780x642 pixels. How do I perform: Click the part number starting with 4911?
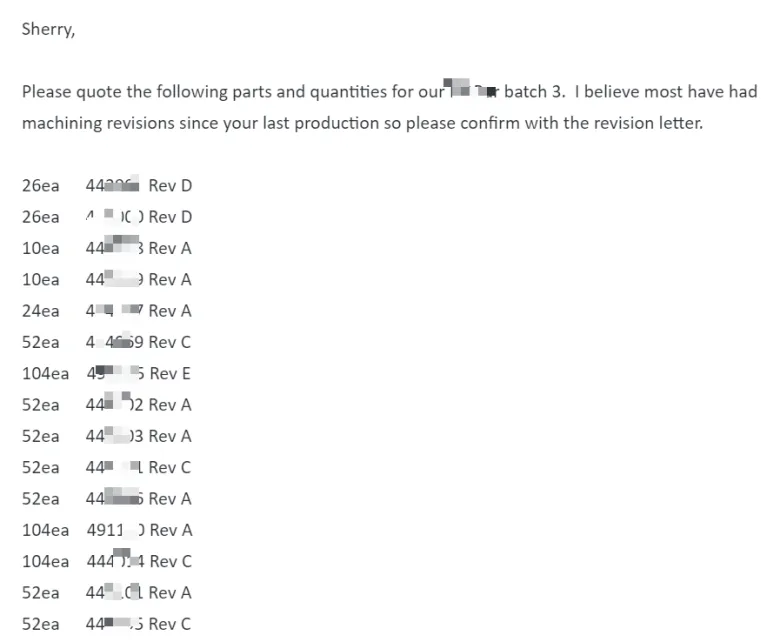115,530
